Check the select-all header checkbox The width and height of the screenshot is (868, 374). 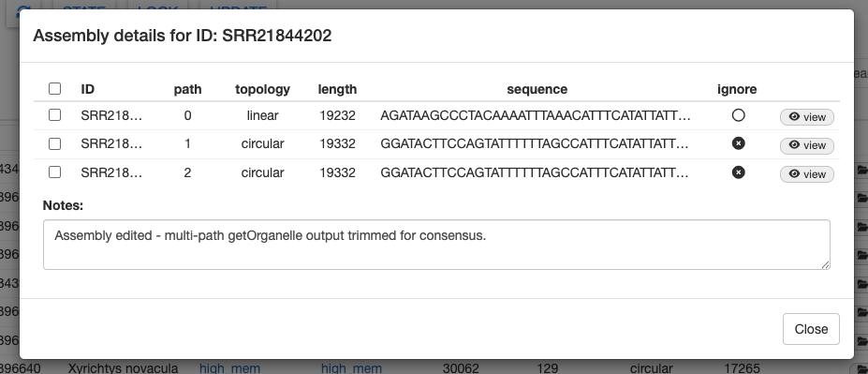tap(54, 89)
